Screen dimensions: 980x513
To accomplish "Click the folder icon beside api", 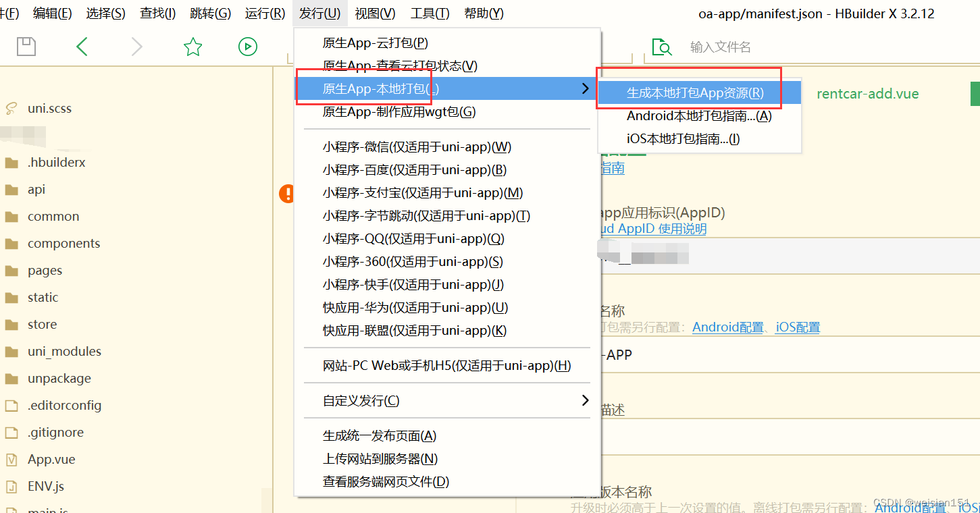I will tap(11, 190).
